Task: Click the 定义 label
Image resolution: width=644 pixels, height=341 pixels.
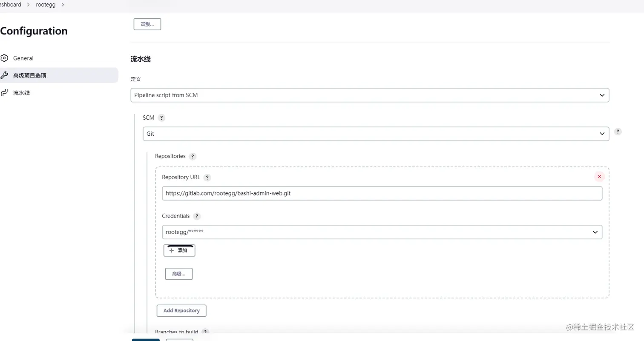Action: click(136, 79)
